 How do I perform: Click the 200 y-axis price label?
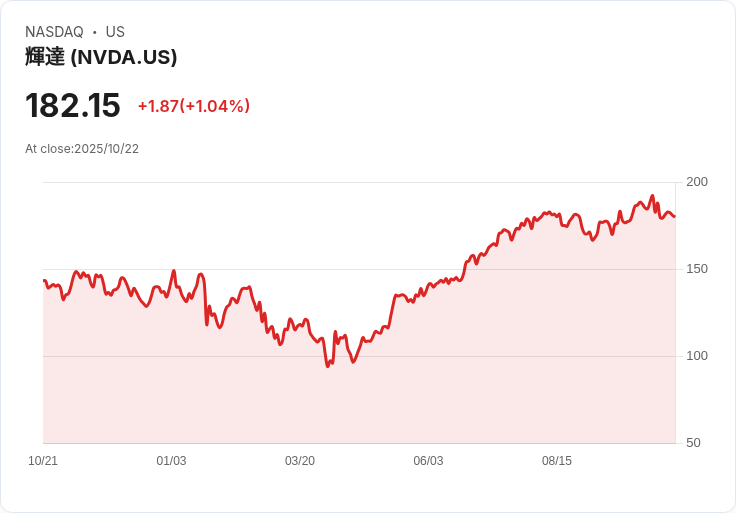(x=697, y=182)
